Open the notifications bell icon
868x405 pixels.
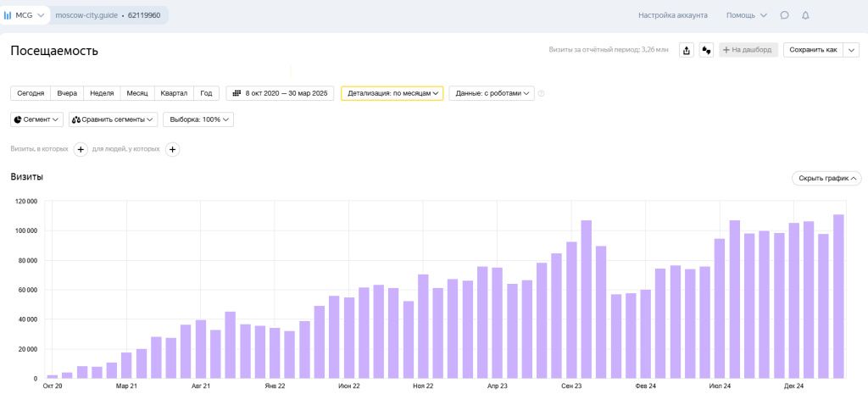click(x=805, y=15)
